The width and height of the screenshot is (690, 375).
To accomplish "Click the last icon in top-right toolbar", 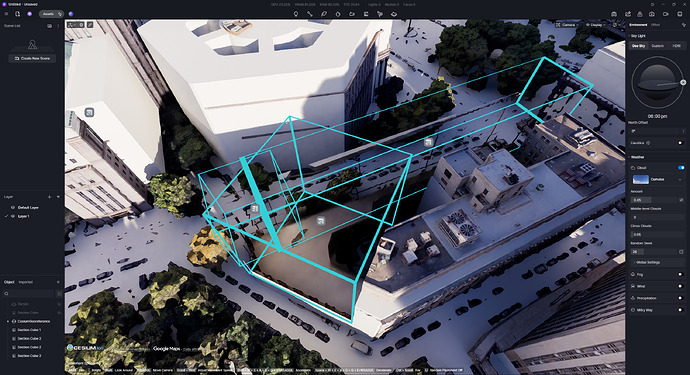I will [x=680, y=14].
